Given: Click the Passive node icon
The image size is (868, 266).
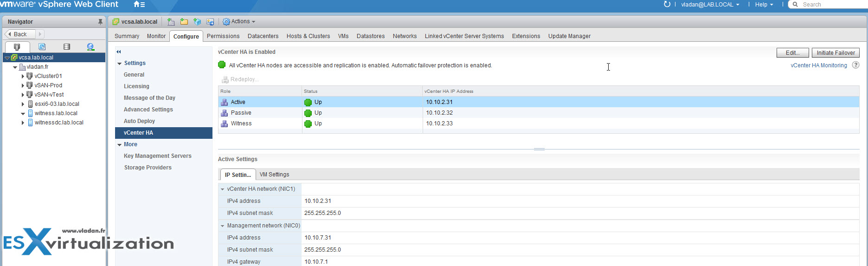Looking at the screenshot, I should (224, 113).
